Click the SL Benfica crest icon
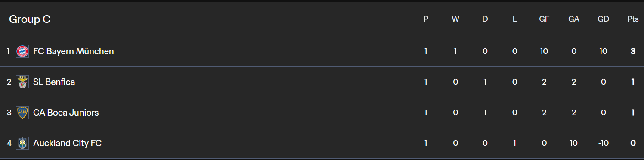644x160 pixels. [x=22, y=82]
